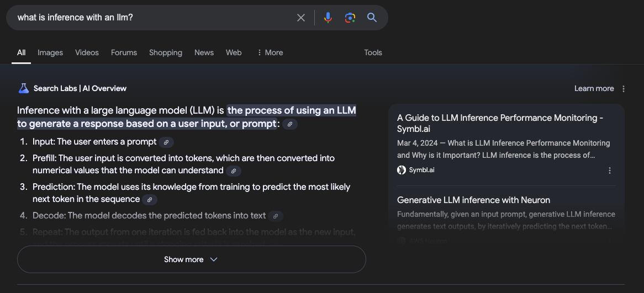Open link icon after 'model can understand'
Screen dimensions: 644x293
point(234,171)
